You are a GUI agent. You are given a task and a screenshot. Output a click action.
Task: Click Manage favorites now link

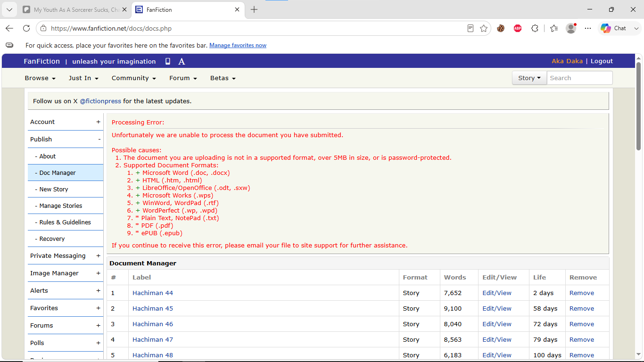point(238,46)
